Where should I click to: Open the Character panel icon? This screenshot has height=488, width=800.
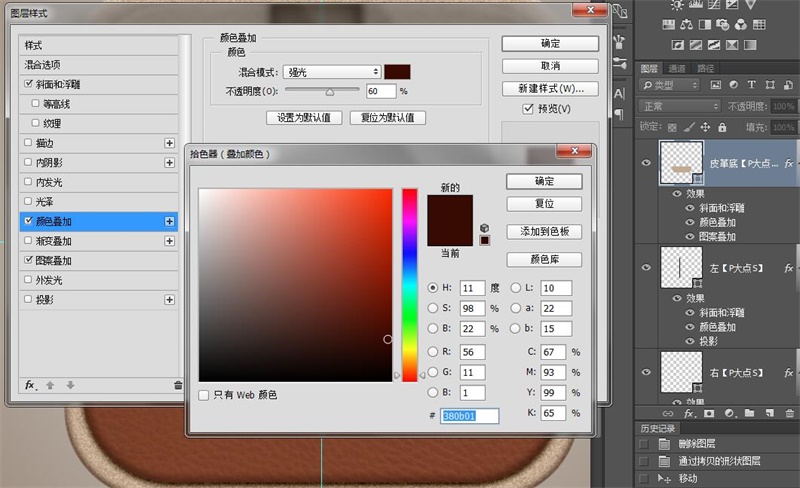(619, 93)
